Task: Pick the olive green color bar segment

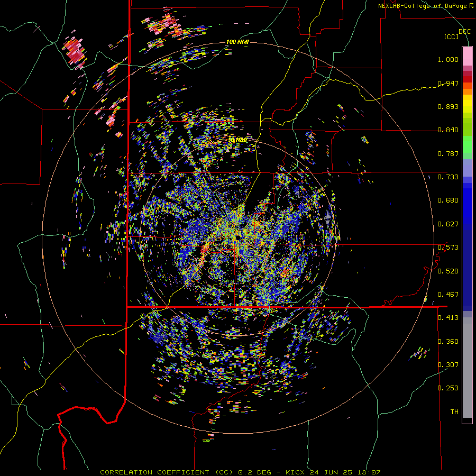Action: 467,126
